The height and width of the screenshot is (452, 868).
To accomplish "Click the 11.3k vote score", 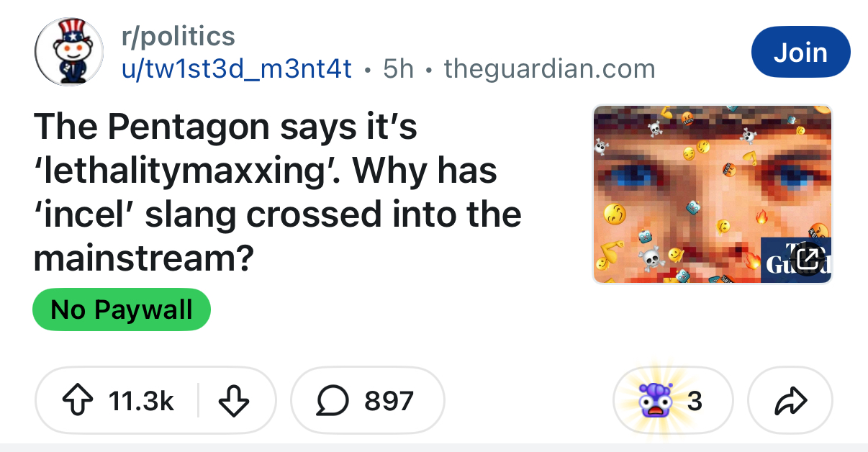I will point(141,400).
